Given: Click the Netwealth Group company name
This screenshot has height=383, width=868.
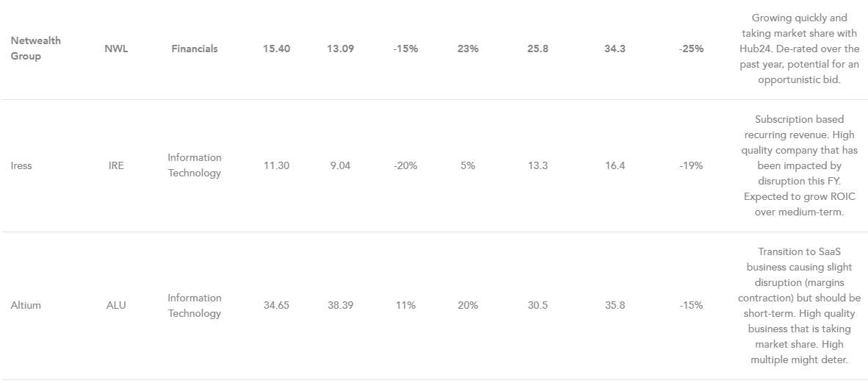Looking at the screenshot, I should [x=35, y=49].
